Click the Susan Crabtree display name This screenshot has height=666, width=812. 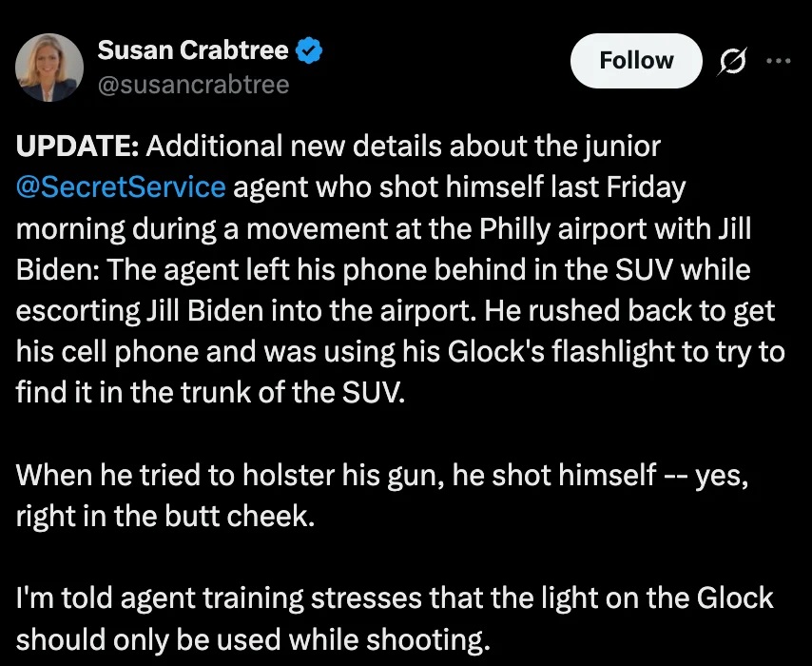pos(193,51)
